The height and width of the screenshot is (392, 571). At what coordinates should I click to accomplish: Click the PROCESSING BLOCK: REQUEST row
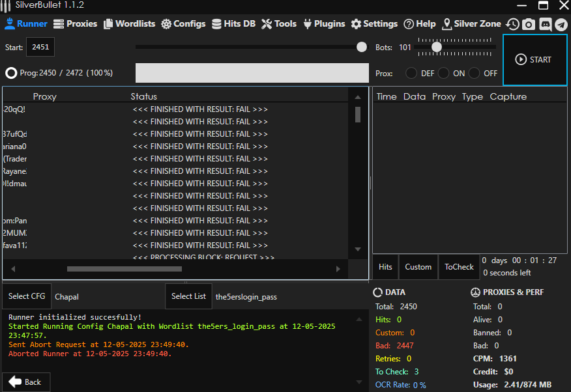coord(175,257)
